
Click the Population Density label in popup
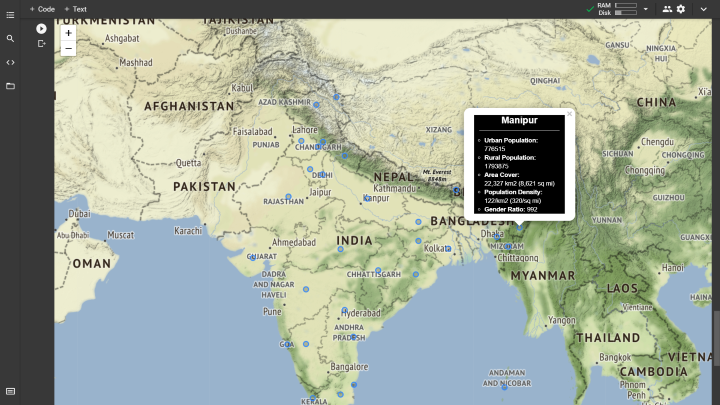click(x=513, y=192)
